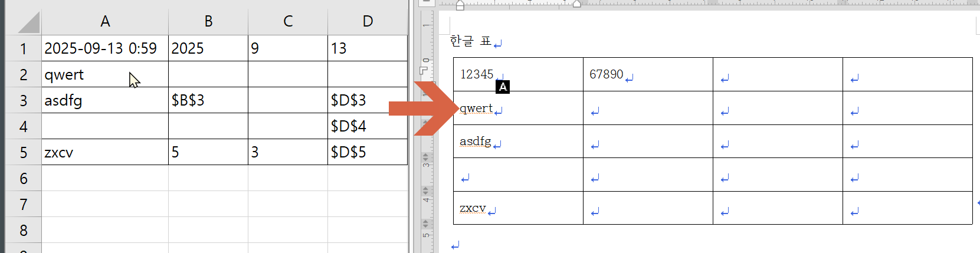Click empty Word cell right of zxcv
Image resolution: width=980 pixels, height=253 pixels.
coord(648,208)
